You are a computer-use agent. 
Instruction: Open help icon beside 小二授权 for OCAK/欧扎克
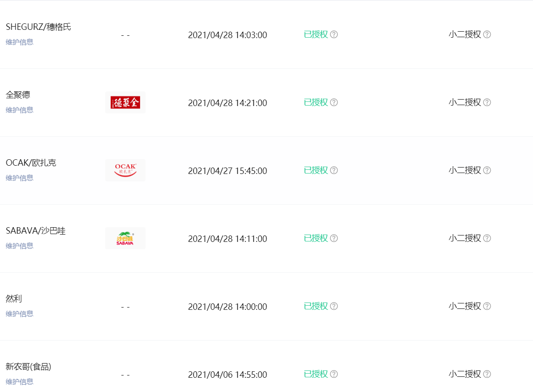click(487, 170)
